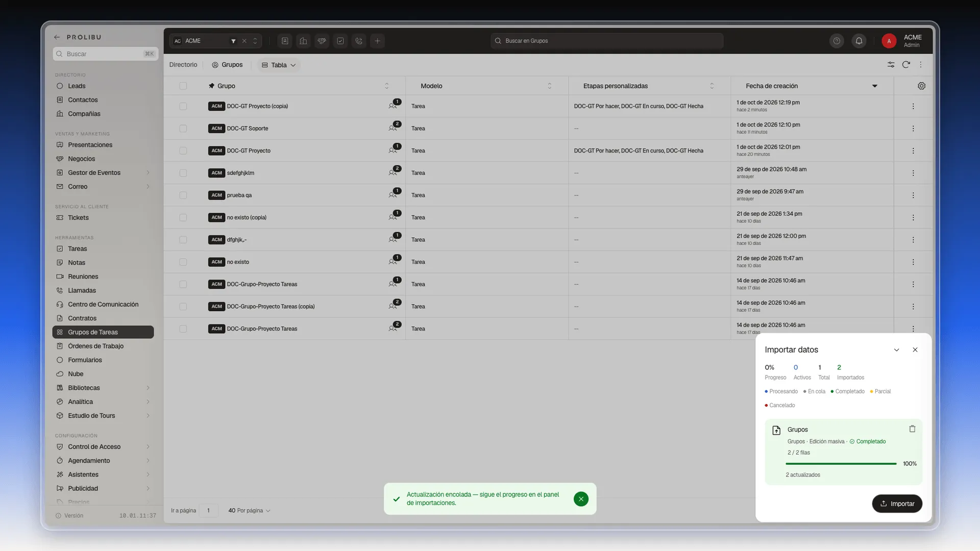980x551 pixels.
Task: Expand Bibliotecas in sidebar
Action: (x=148, y=388)
